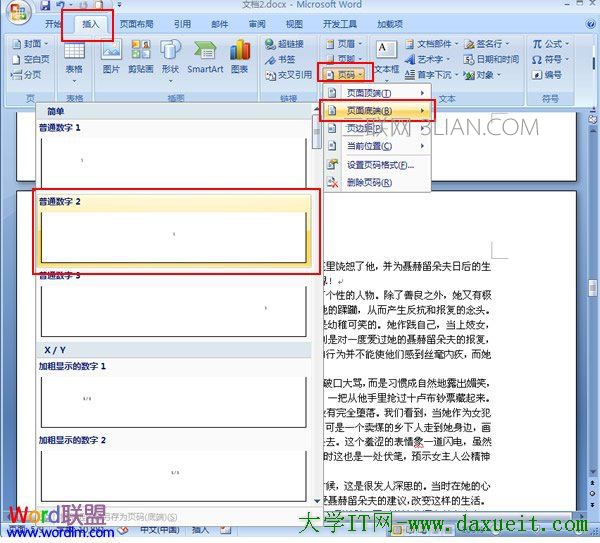This screenshot has width=600, height=543.
Task: Switch to the Developer (开发工具) tab
Action: [340, 24]
